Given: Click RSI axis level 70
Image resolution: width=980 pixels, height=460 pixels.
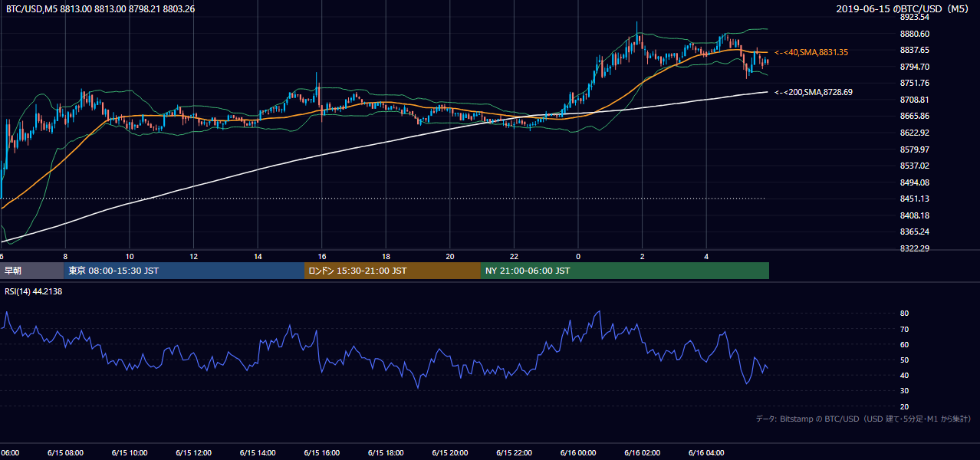Looking at the screenshot, I should (x=904, y=329).
